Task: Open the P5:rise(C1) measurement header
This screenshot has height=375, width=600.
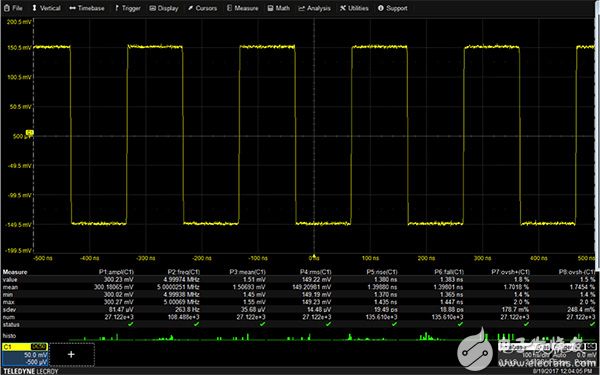Action: coord(382,272)
